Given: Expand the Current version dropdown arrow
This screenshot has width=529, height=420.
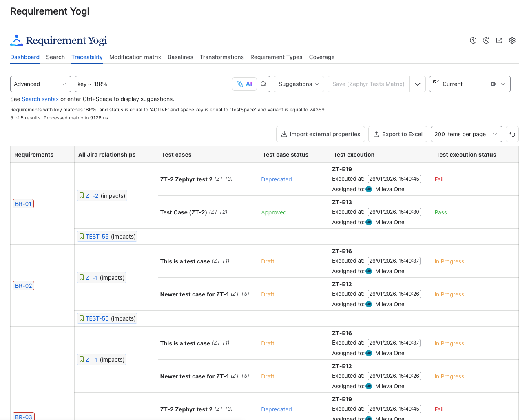Looking at the screenshot, I should [503, 84].
